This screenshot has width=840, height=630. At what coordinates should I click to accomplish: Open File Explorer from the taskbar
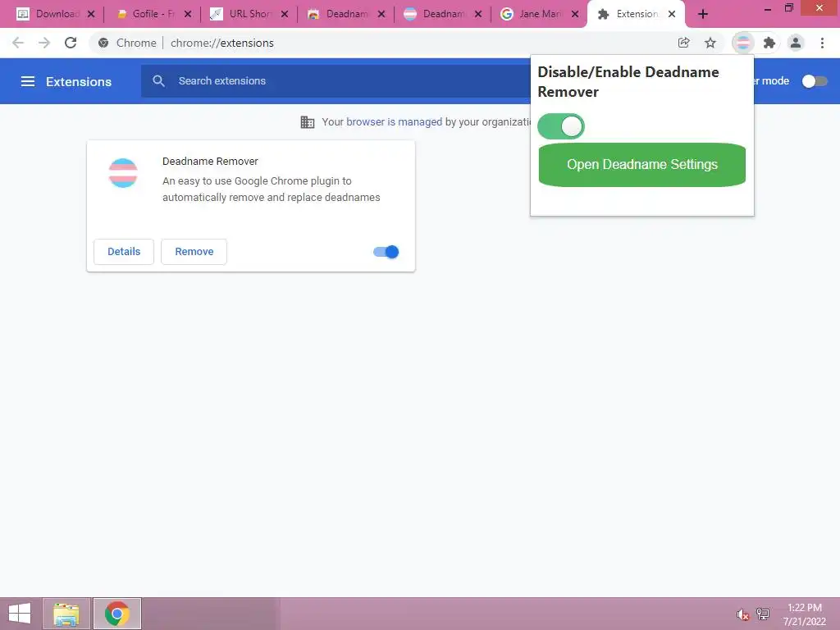click(66, 614)
